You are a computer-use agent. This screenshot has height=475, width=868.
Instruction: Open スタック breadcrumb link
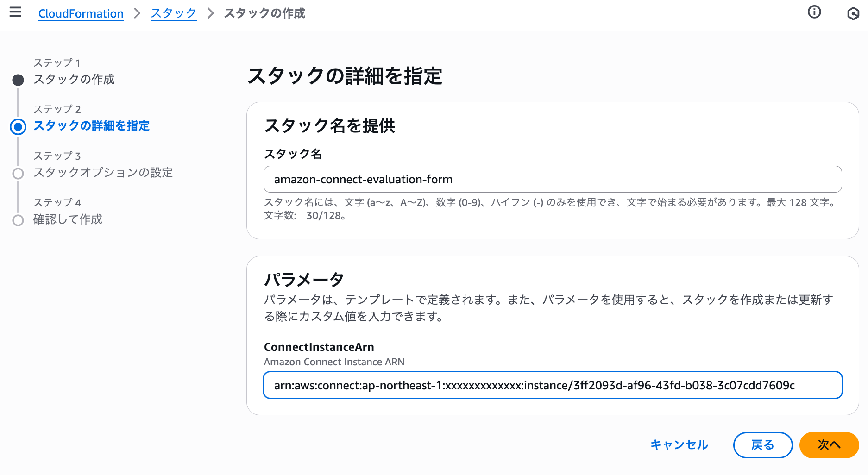point(173,13)
